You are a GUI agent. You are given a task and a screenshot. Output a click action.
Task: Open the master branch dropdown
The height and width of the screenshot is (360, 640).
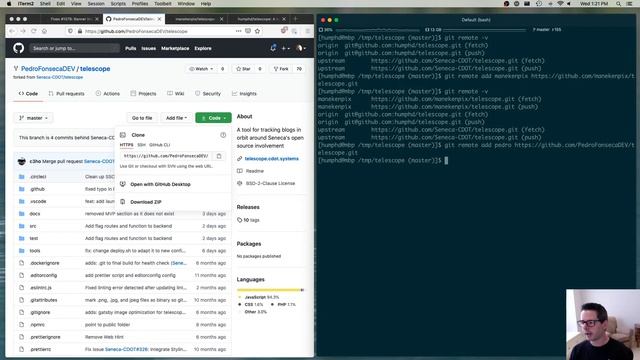pyautogui.click(x=33, y=118)
